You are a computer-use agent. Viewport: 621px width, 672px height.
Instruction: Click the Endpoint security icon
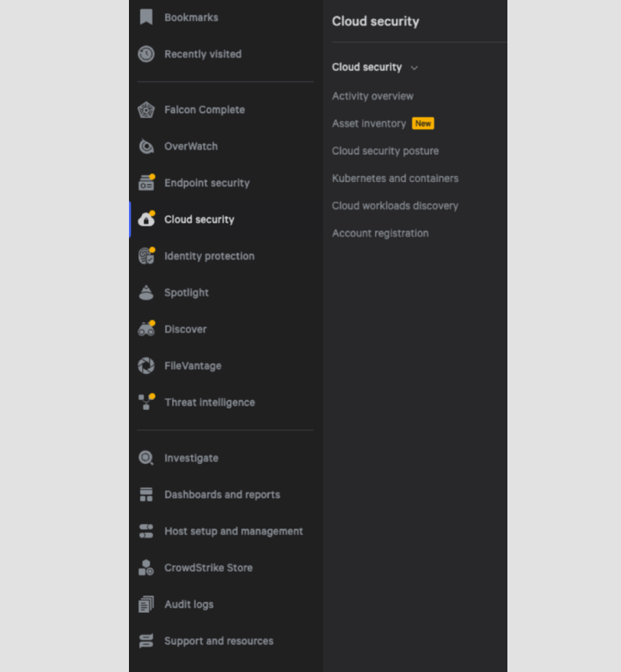146,183
